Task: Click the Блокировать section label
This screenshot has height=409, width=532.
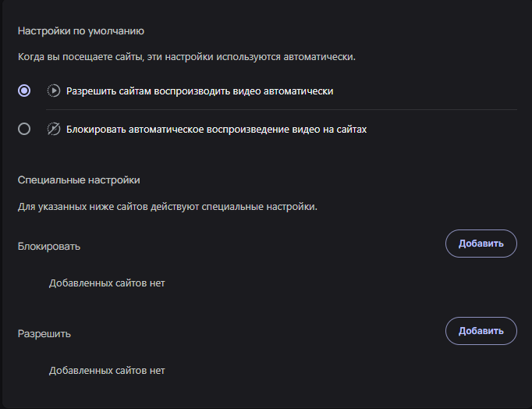Action: coord(49,246)
